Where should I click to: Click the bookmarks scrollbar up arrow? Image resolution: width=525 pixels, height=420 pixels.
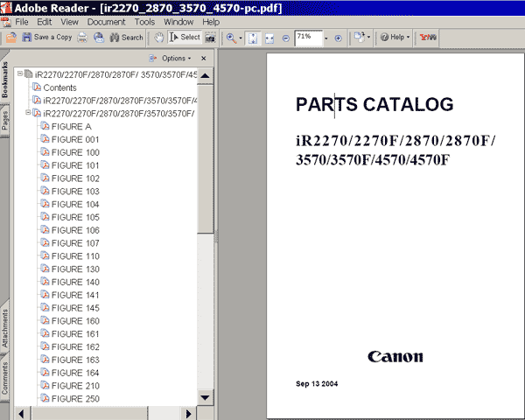coord(205,76)
